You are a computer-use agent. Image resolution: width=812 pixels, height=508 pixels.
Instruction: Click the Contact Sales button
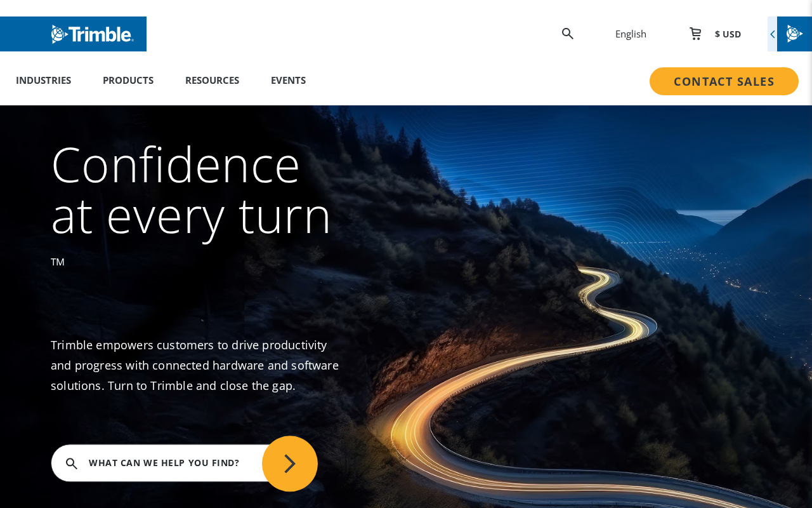(x=724, y=81)
